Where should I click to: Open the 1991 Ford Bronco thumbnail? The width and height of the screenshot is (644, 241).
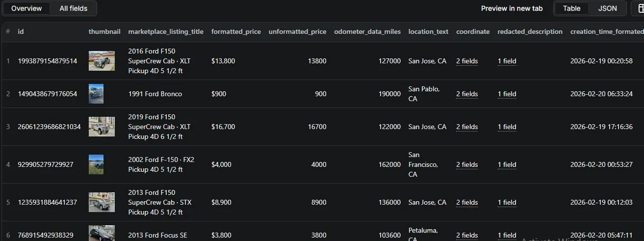pos(96,94)
